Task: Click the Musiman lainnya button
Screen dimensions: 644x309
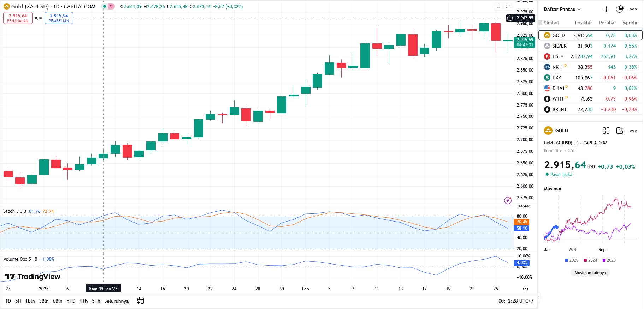Action: [x=590, y=273]
